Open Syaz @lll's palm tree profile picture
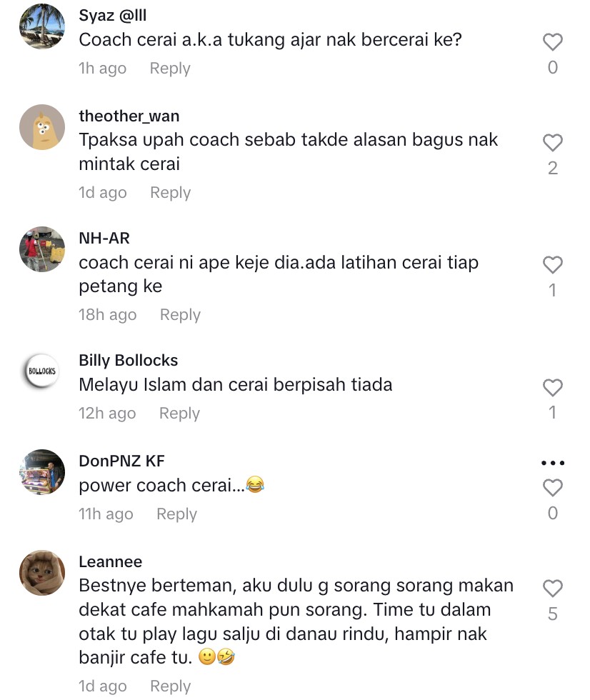This screenshot has width=590, height=700. coord(42,26)
